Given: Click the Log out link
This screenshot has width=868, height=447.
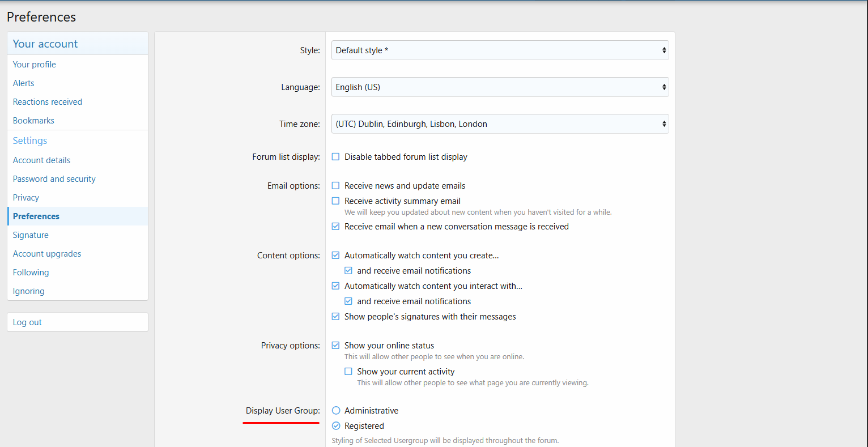Looking at the screenshot, I should click(x=27, y=322).
